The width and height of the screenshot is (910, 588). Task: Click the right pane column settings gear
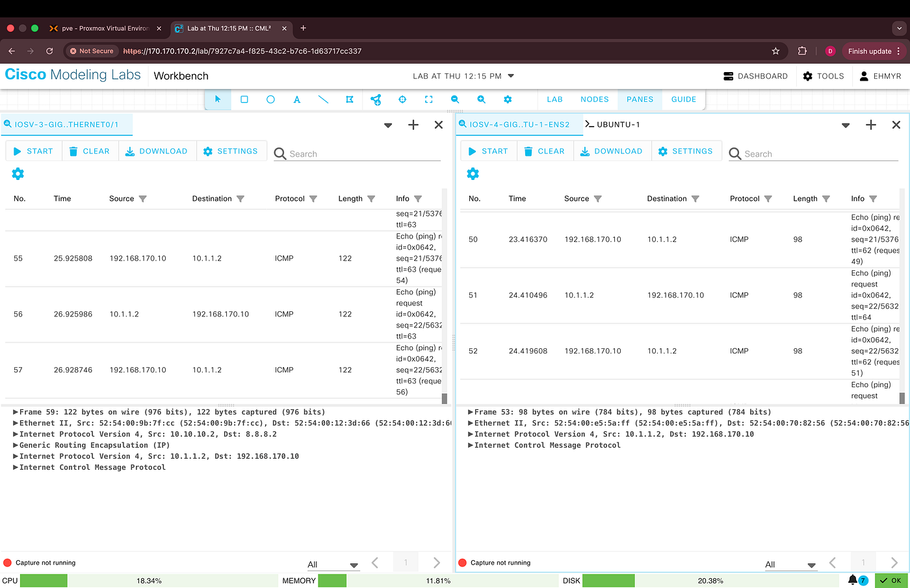click(x=473, y=173)
